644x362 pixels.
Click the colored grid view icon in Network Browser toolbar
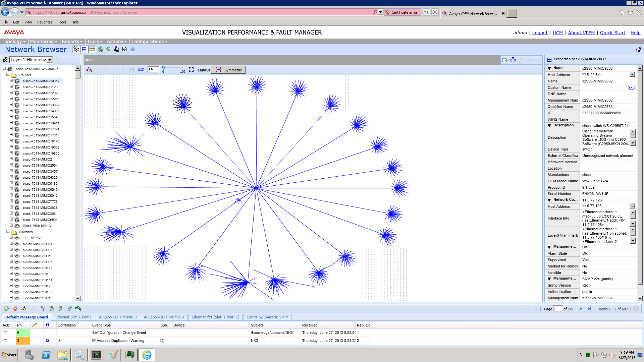pyautogui.click(x=92, y=49)
